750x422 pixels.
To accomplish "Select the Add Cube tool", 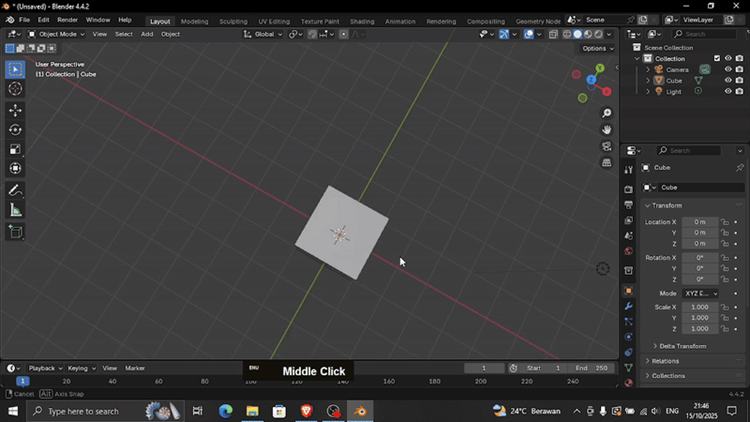I will (x=15, y=232).
